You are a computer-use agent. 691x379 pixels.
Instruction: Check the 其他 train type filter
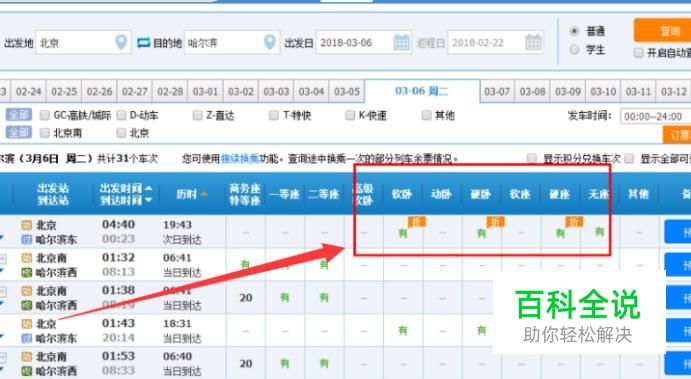[426, 115]
